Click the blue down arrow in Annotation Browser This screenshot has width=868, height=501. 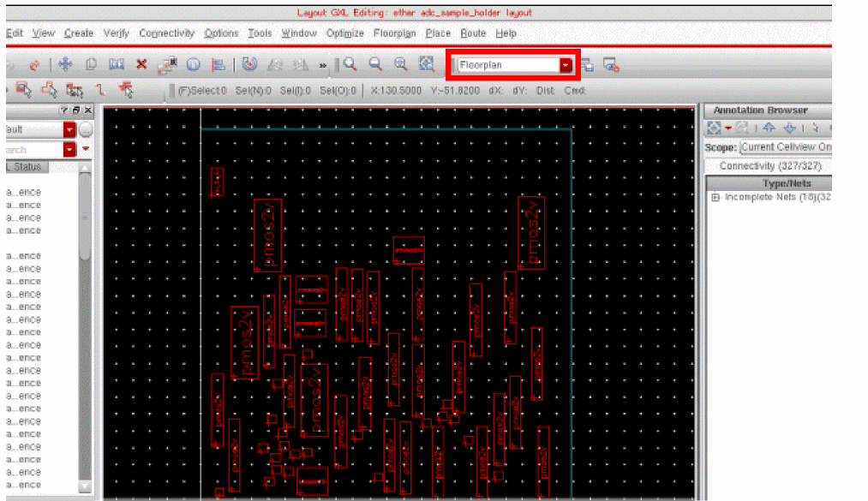point(789,128)
